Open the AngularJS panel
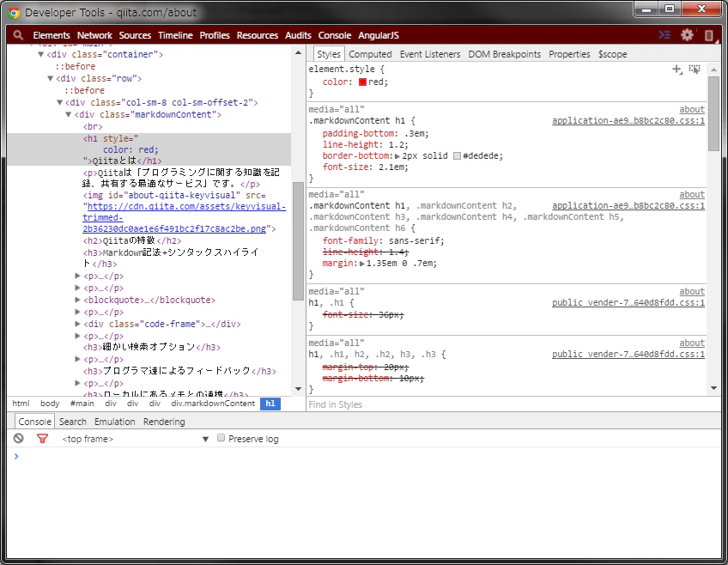728x565 pixels. point(379,35)
